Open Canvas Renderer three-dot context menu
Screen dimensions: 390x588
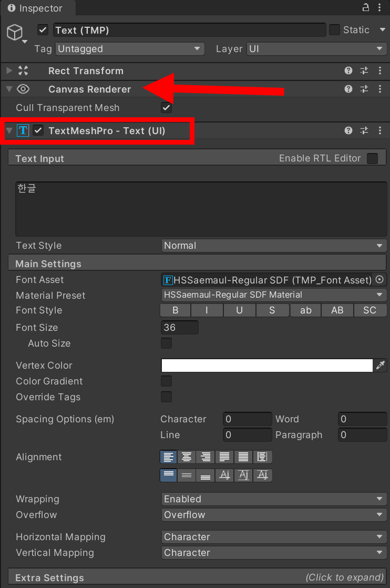(x=380, y=89)
